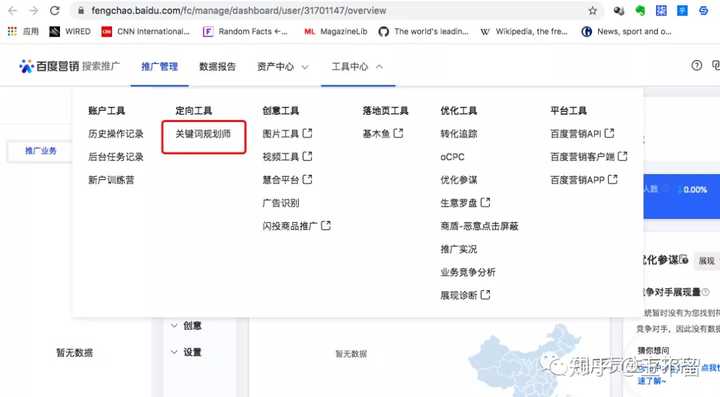Open the WIRED bookmark

click(70, 31)
